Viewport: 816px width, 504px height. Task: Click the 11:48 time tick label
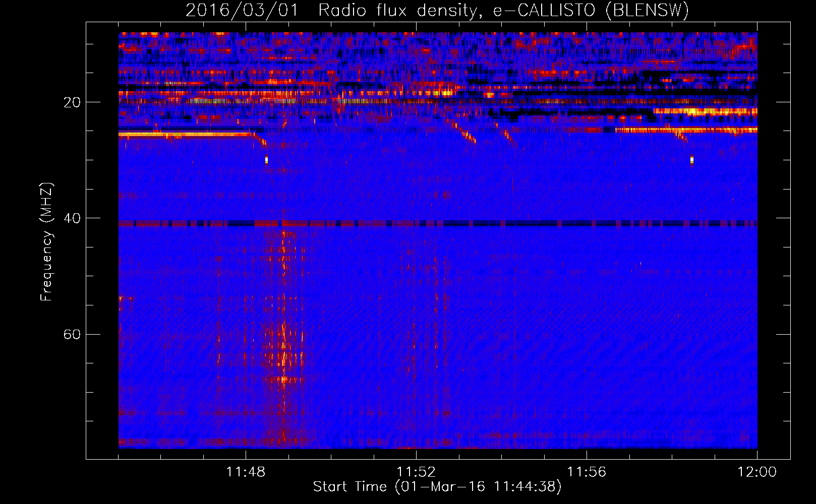click(x=246, y=472)
